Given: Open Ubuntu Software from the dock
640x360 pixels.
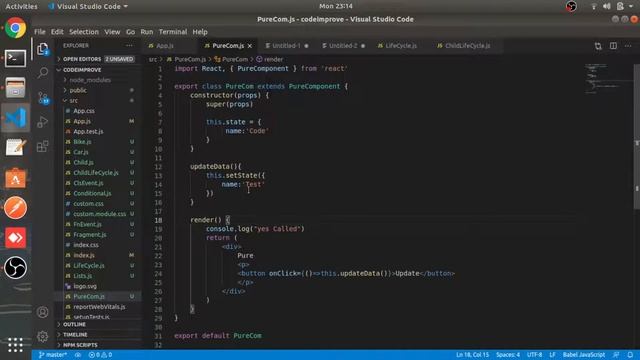Looking at the screenshot, I should point(16,178).
